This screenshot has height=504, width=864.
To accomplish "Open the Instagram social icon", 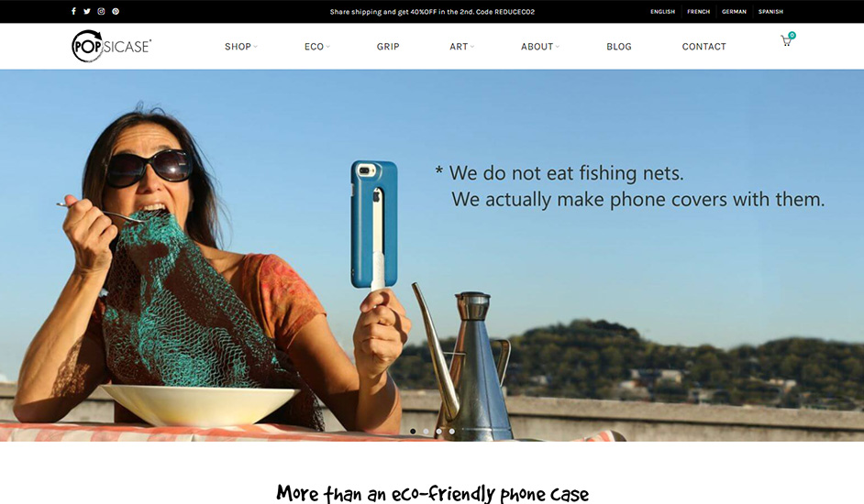I will pyautogui.click(x=102, y=12).
